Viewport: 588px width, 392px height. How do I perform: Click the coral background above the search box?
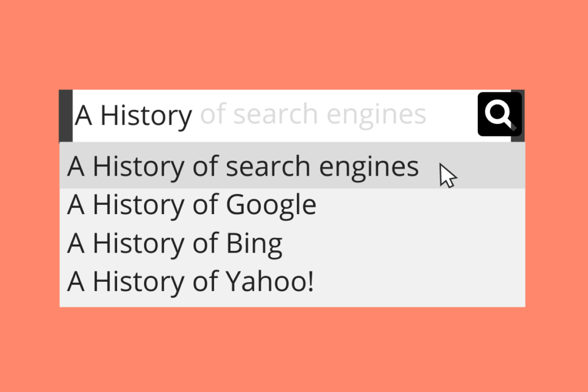(294, 45)
